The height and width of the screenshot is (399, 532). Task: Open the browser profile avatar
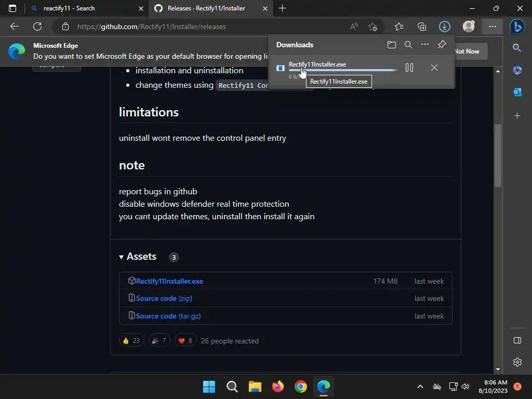469,26
